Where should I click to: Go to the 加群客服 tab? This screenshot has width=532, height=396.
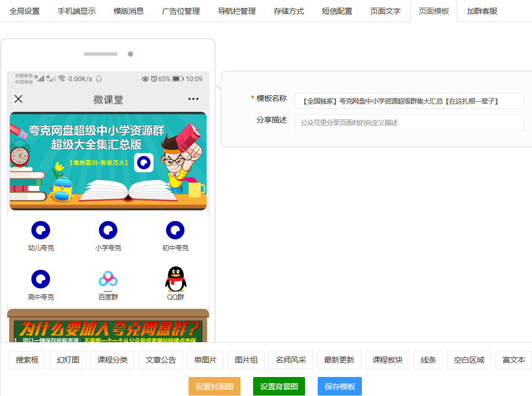[482, 11]
